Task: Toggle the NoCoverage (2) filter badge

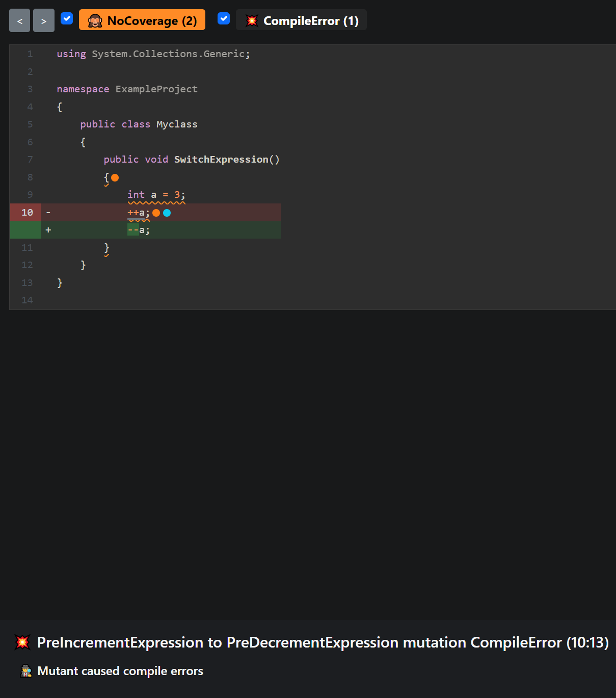Action: click(x=142, y=20)
